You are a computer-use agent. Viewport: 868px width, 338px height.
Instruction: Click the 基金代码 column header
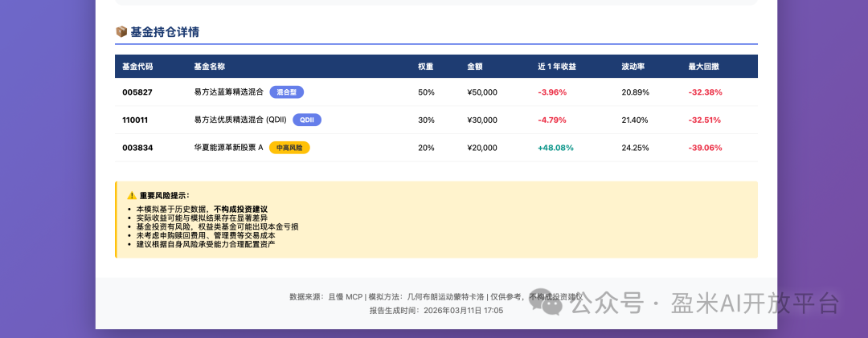click(137, 67)
